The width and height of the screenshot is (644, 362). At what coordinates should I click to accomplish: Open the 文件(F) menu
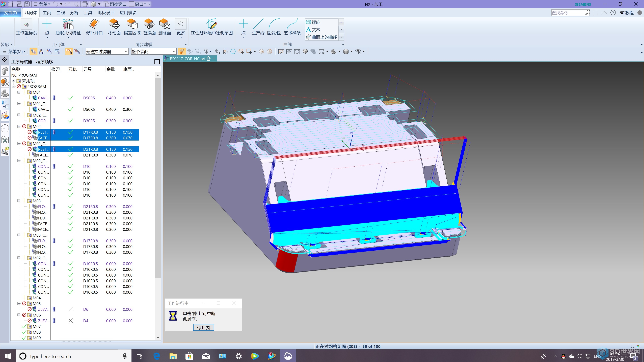(x=11, y=13)
